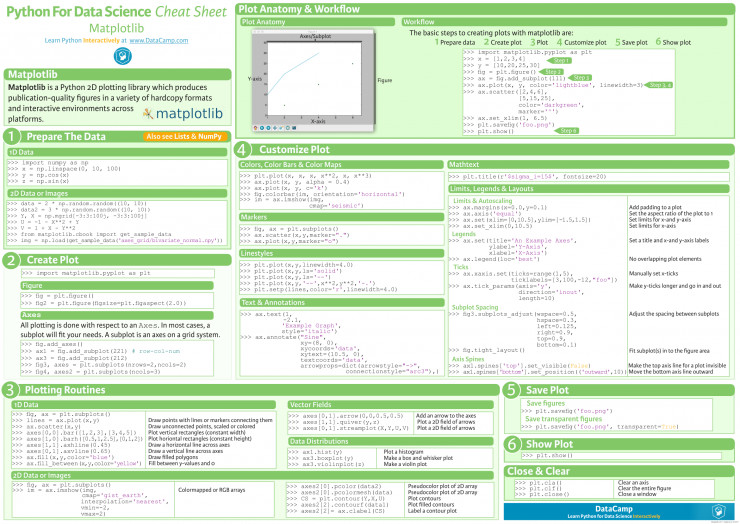This screenshot has height=524, width=740.
Task: Click the 'Clear the entire figure' description
Action: (644, 489)
